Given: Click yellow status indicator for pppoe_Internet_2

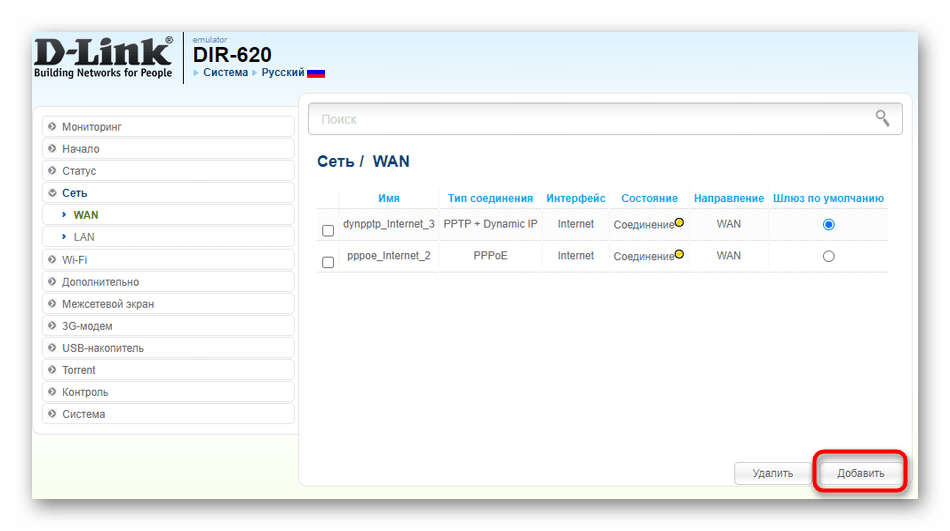Looking at the screenshot, I should click(680, 255).
